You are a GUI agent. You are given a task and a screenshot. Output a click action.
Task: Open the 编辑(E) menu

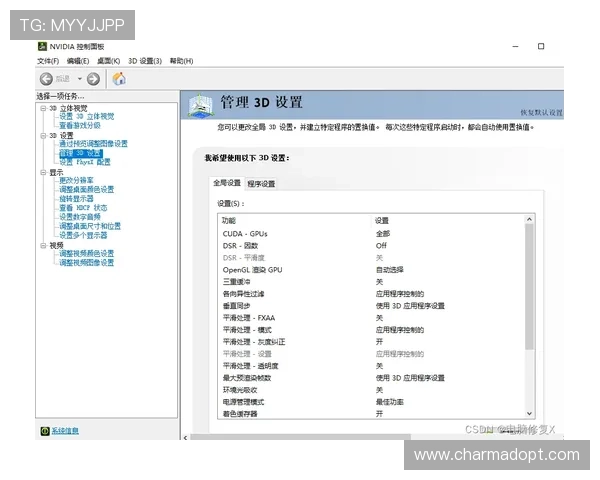pos(78,61)
